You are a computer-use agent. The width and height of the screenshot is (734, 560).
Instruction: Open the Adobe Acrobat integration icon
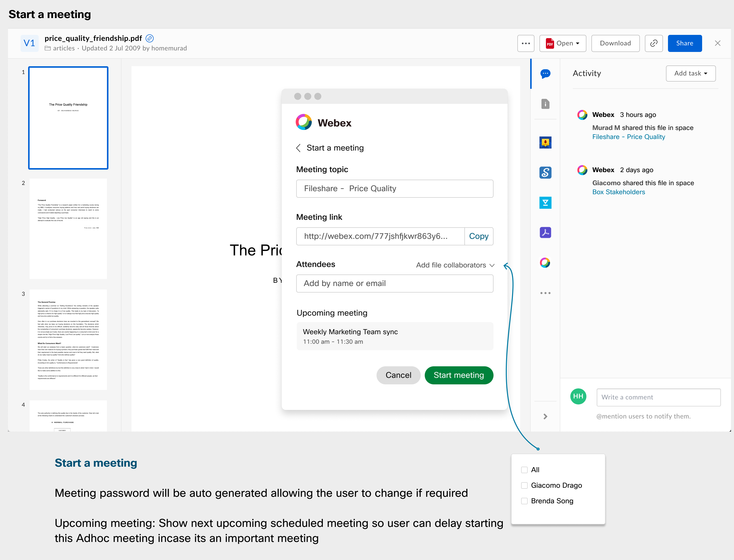coord(545,232)
